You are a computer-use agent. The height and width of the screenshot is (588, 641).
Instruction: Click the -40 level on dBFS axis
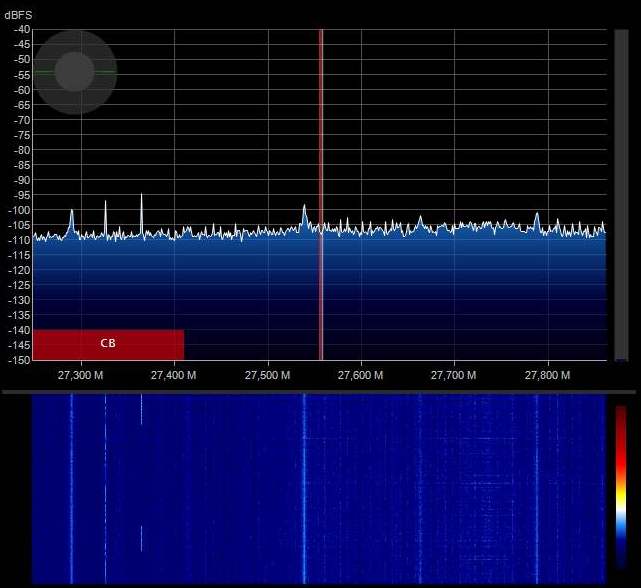coord(19,29)
